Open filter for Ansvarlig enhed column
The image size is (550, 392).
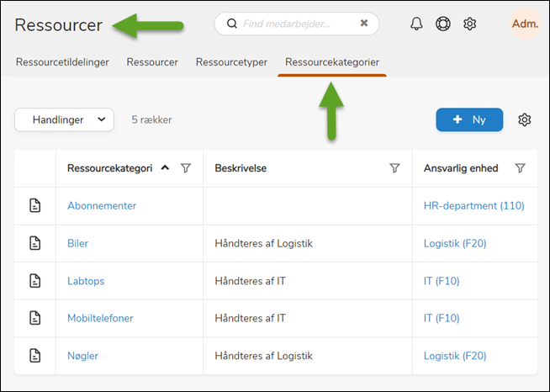pyautogui.click(x=520, y=168)
